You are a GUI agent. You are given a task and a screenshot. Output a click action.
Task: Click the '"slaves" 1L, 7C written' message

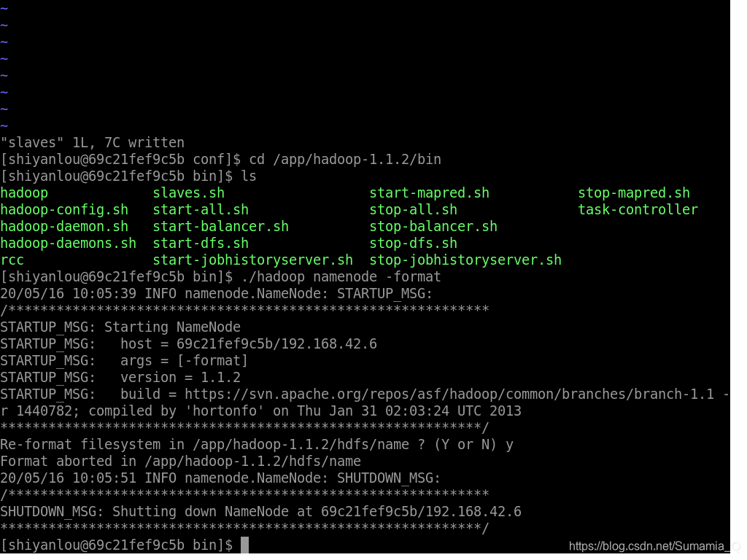pos(93,143)
